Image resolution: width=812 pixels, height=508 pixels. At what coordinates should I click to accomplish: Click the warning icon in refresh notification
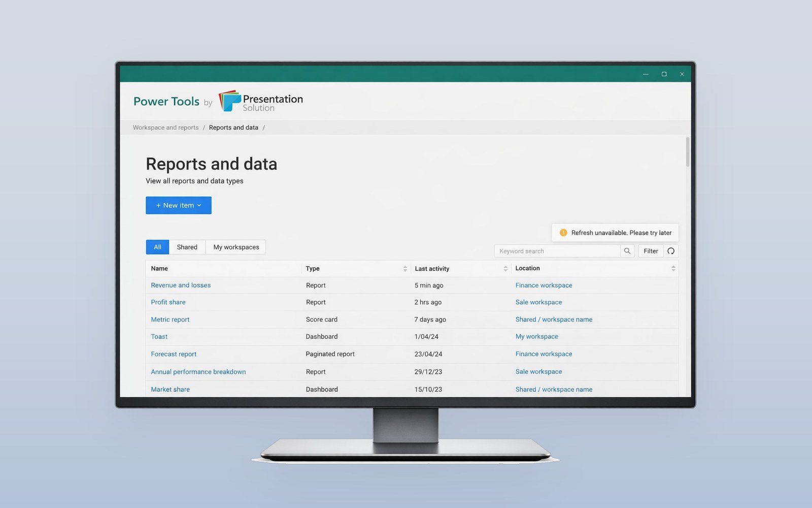tap(563, 233)
